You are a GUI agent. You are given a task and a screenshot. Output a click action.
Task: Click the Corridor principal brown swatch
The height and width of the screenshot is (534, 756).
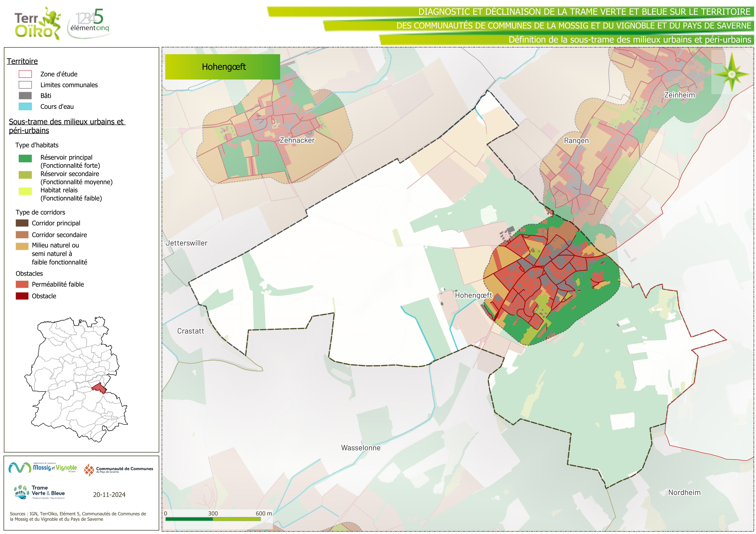(22, 223)
